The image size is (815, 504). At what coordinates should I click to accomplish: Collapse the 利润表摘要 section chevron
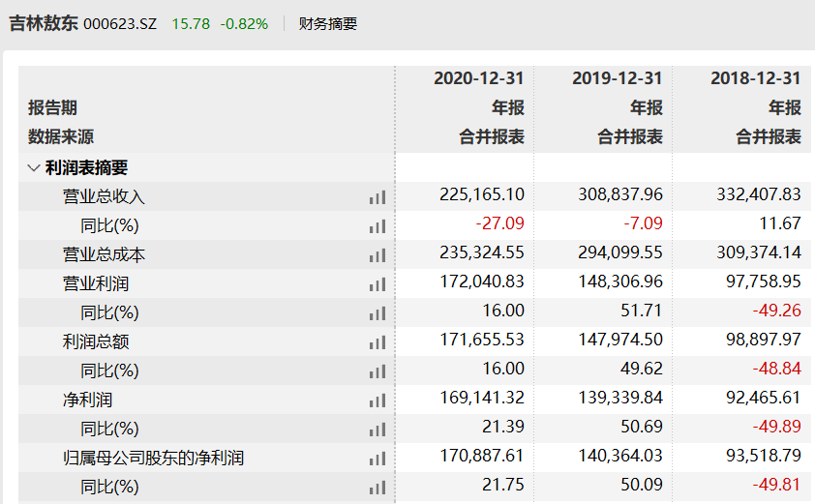pyautogui.click(x=34, y=167)
